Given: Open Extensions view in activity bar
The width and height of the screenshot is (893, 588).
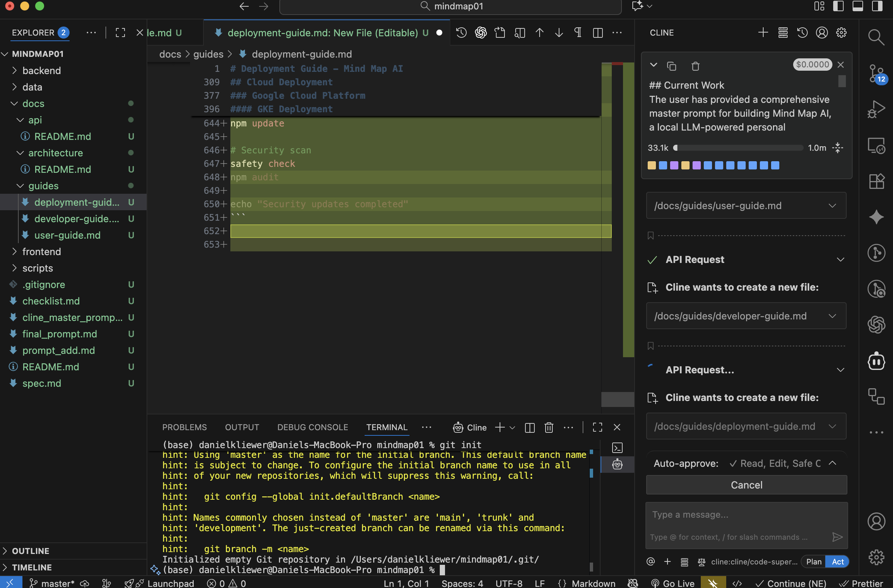Looking at the screenshot, I should pyautogui.click(x=876, y=182).
